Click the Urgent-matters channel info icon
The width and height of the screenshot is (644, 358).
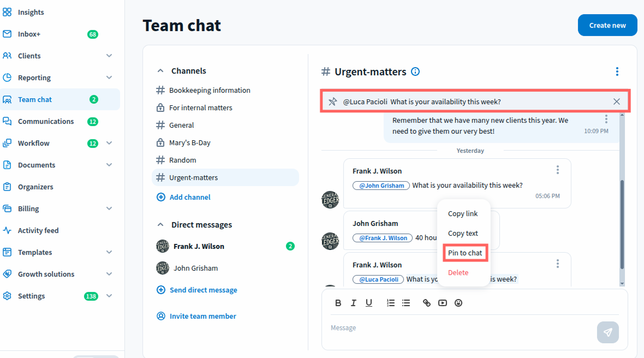point(415,71)
